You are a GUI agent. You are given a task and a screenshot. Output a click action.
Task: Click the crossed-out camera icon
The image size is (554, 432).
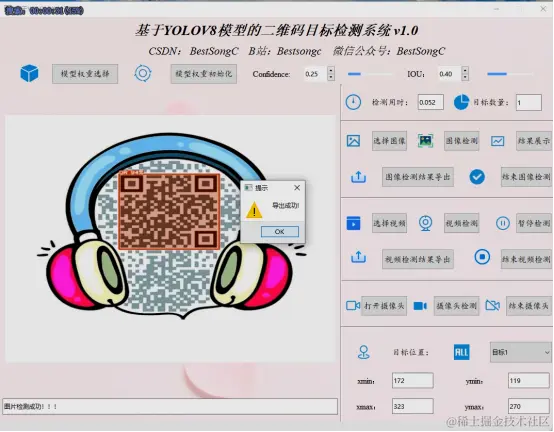pos(492,306)
